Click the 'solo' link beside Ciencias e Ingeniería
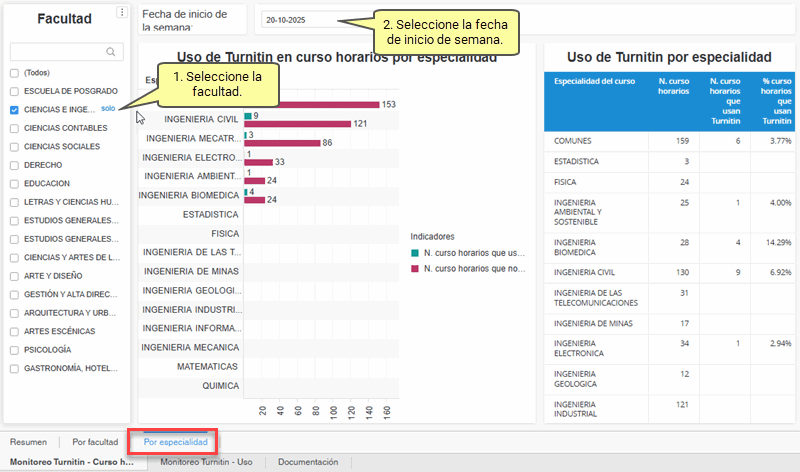Viewport: 800px width, 472px height. pyautogui.click(x=109, y=109)
